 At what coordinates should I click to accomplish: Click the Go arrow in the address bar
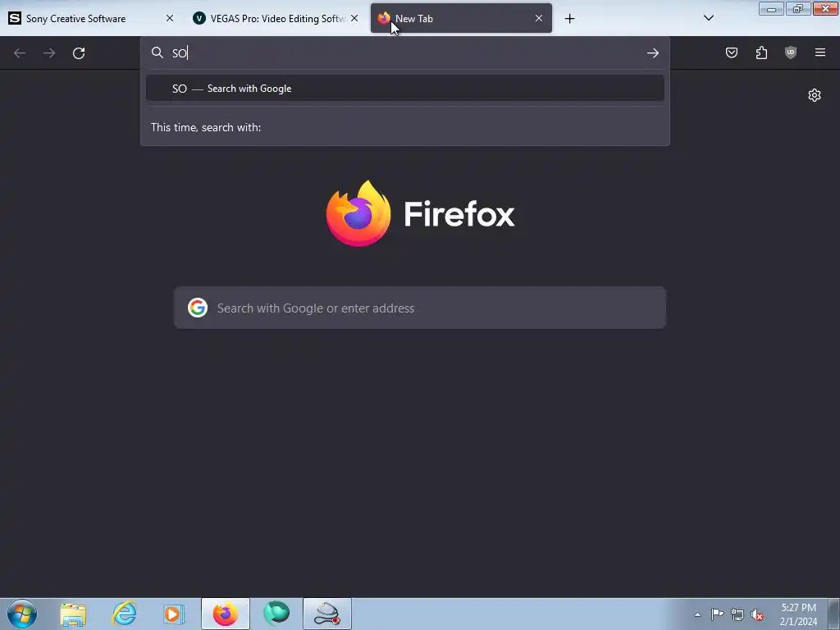652,53
